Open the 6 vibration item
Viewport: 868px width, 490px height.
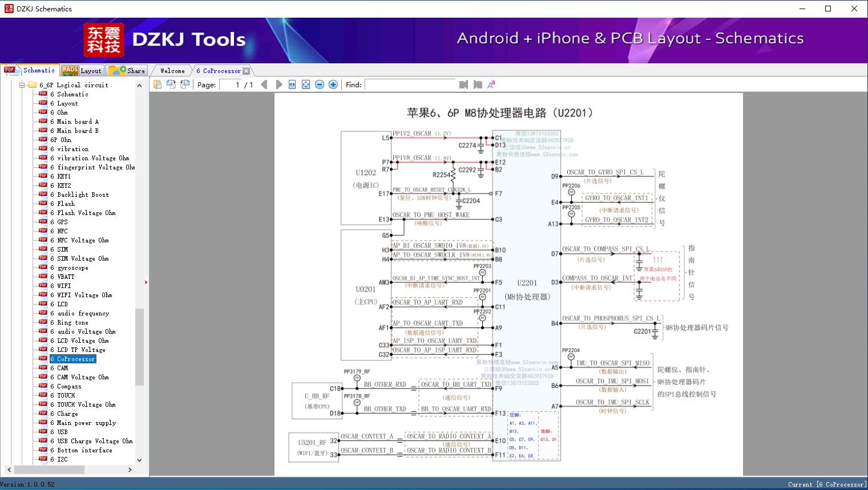coord(69,149)
